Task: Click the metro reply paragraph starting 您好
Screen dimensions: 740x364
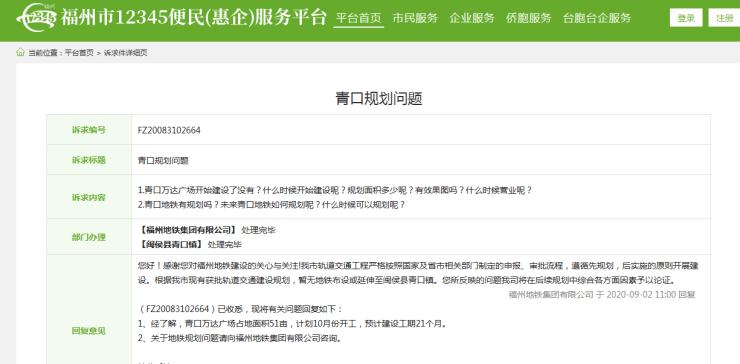Action: coord(418,273)
